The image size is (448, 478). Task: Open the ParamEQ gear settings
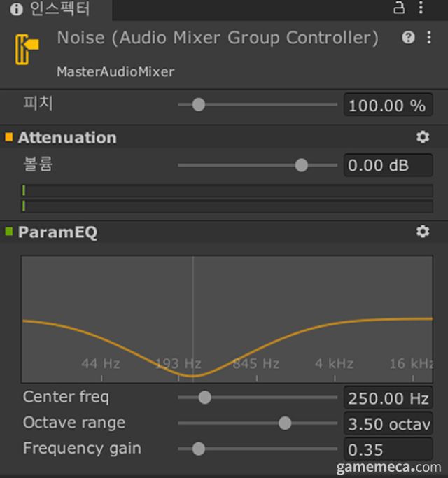point(423,231)
